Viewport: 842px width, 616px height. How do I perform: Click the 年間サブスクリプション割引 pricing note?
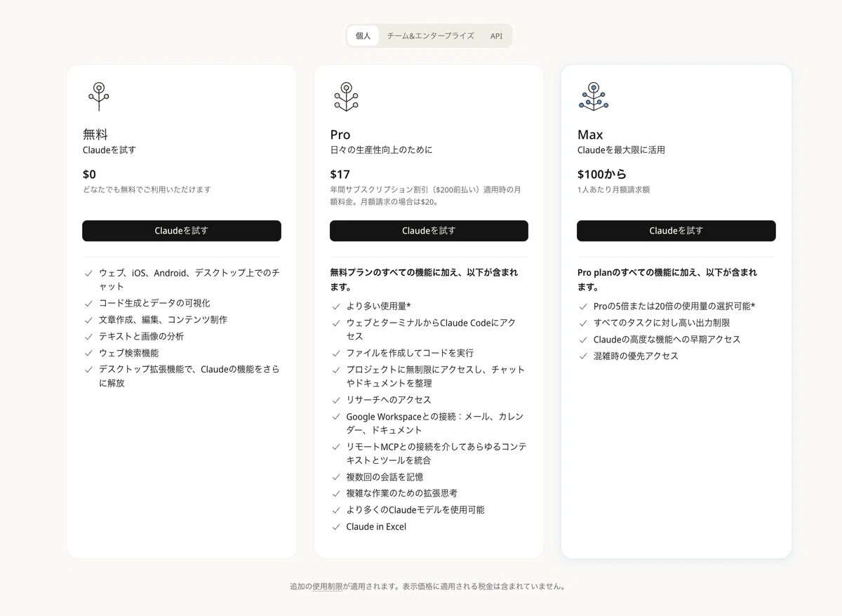tap(425, 196)
